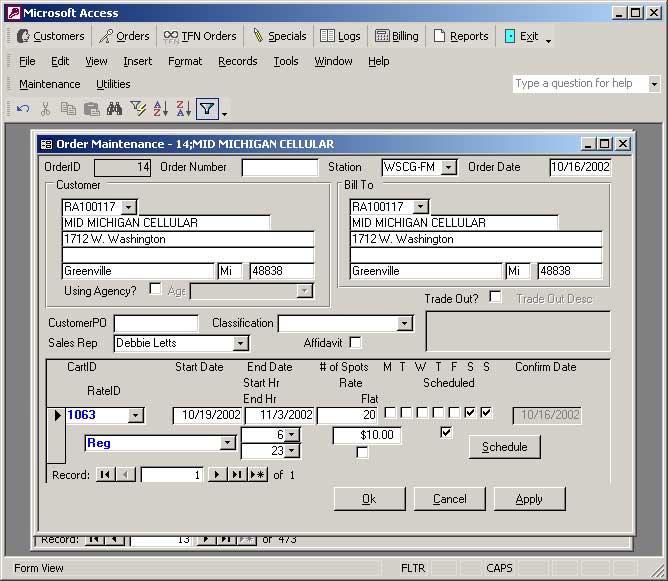
Task: Open the Specials toolbar button
Action: 280,36
